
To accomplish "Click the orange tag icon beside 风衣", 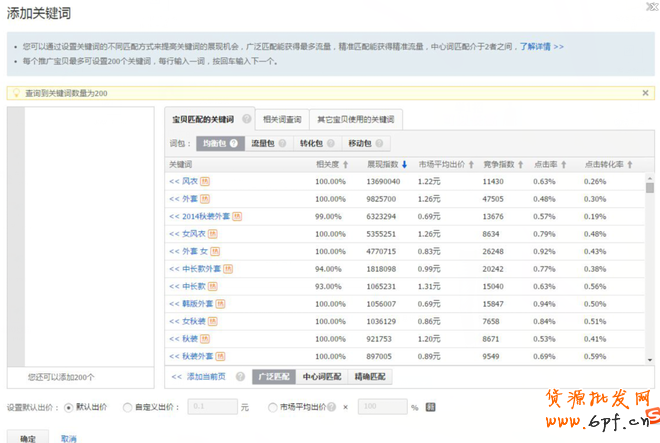I will click(204, 181).
